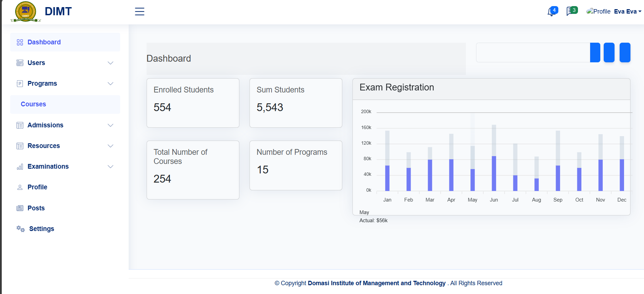
Task: Click the Examinations bar chart icon
Action: tap(20, 167)
